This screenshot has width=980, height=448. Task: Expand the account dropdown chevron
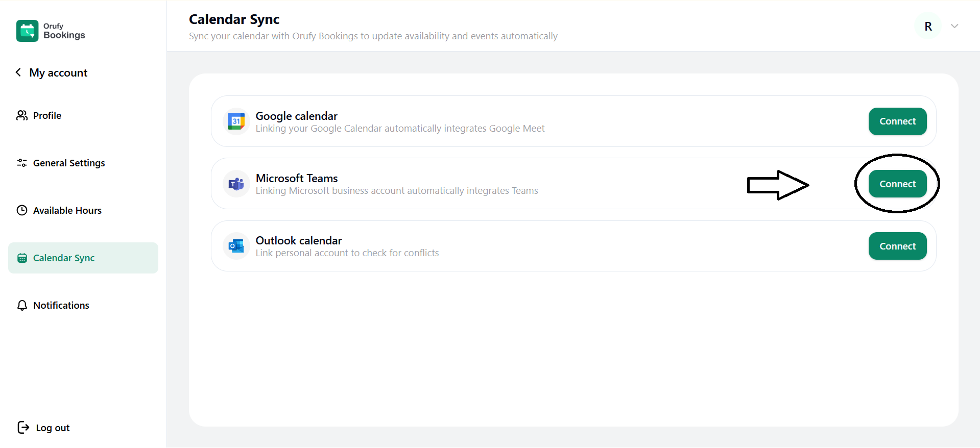[x=954, y=26]
